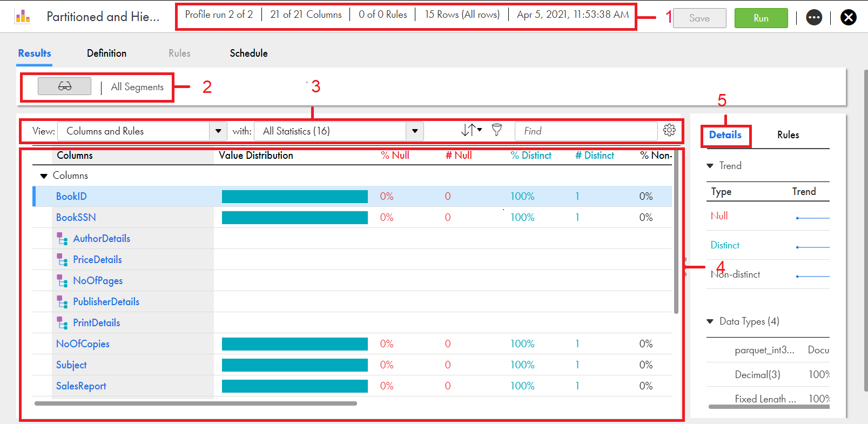Open the PublisherDetails column link
This screenshot has width=868, height=424.
(106, 302)
